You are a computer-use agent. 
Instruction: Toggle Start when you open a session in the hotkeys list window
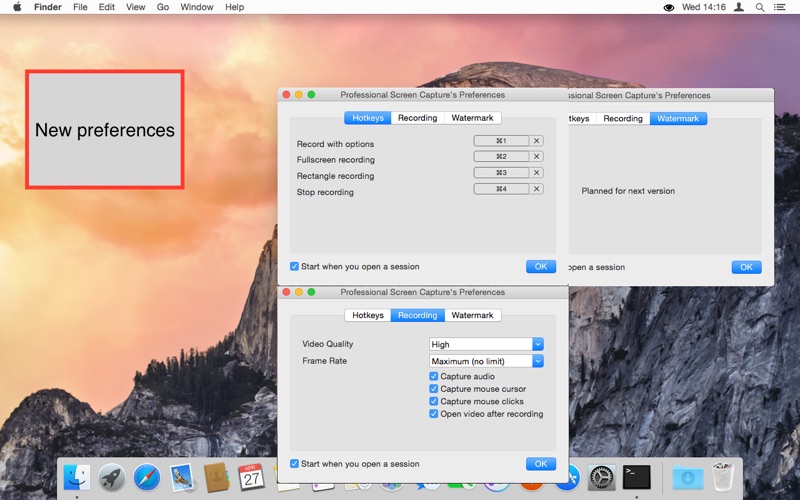tap(294, 266)
